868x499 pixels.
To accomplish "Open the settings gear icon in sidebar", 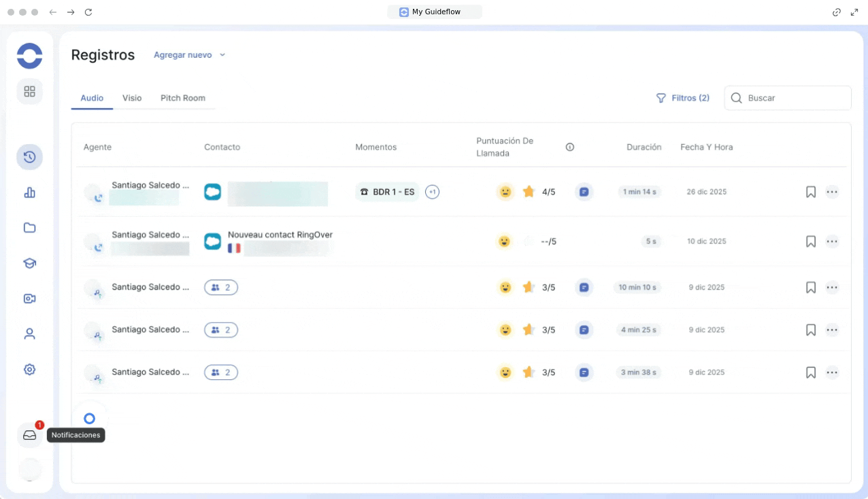I will pyautogui.click(x=29, y=369).
